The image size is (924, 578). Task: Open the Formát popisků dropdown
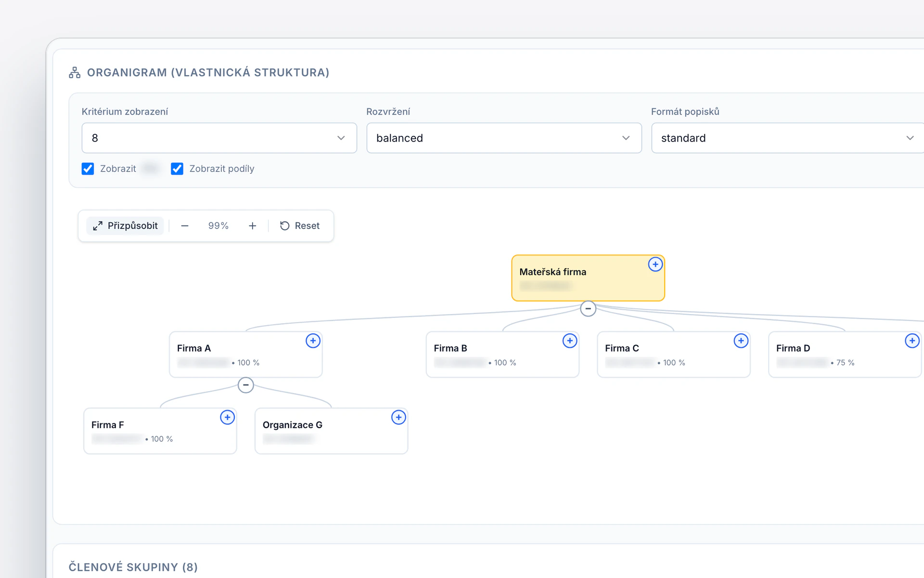(x=787, y=138)
